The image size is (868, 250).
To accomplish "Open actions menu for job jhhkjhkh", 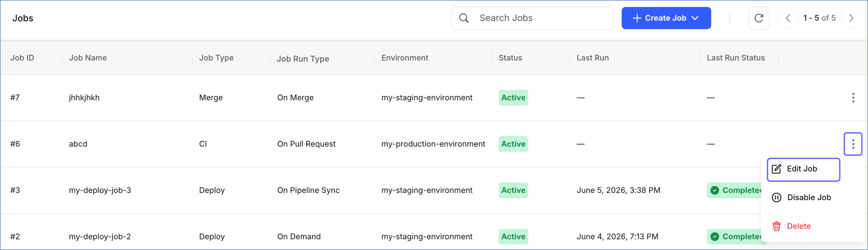I will pyautogui.click(x=853, y=98).
